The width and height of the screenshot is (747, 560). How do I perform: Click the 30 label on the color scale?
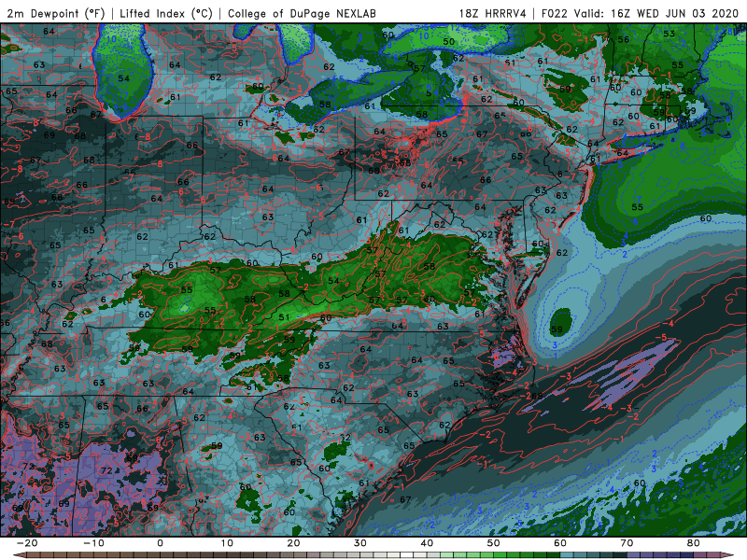pyautogui.click(x=360, y=543)
